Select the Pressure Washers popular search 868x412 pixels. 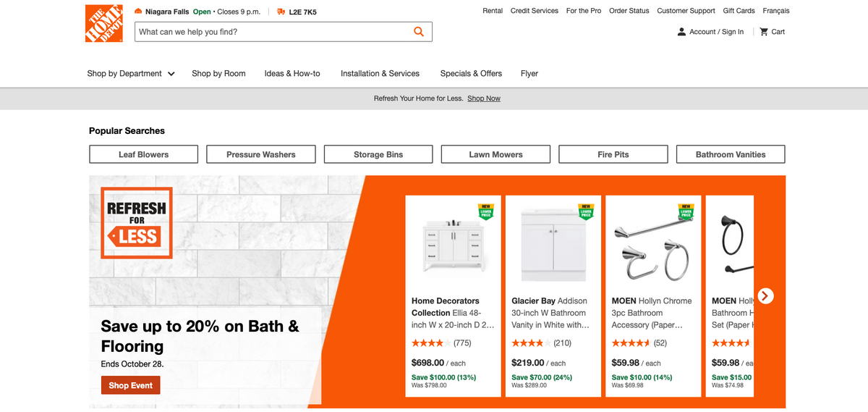coord(261,154)
